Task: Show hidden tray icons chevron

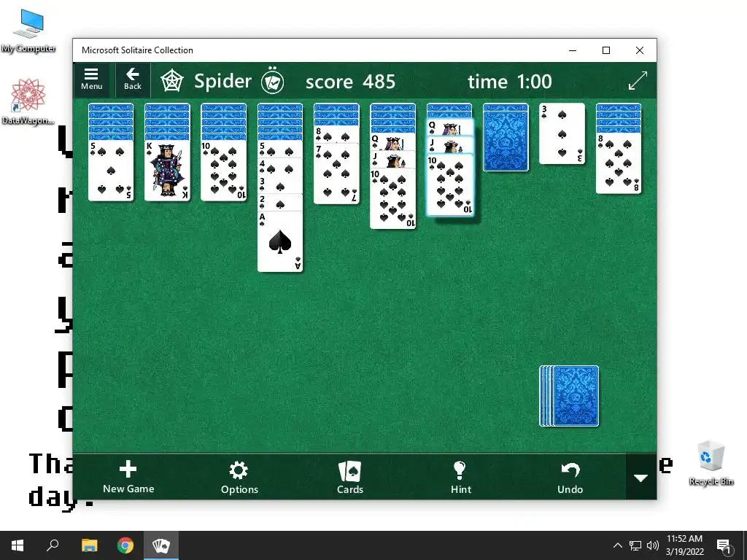Action: click(x=617, y=545)
